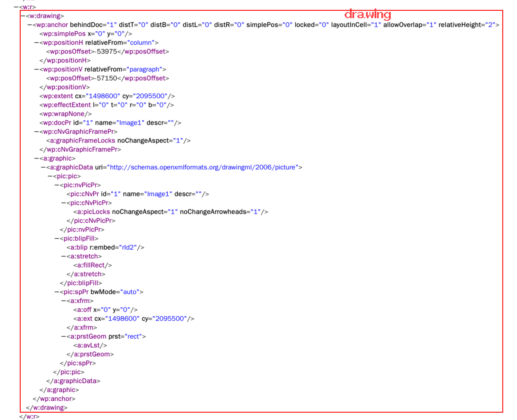Click the allowOverlap="1" attribute
517x420 pixels.
pyautogui.click(x=410, y=25)
